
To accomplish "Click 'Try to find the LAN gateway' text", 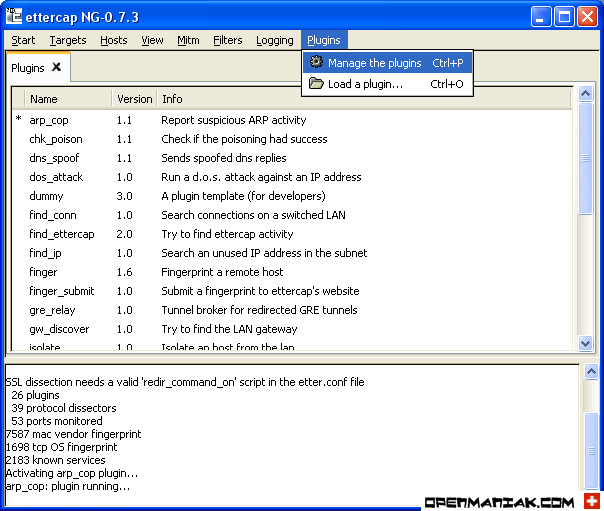I will (229, 329).
